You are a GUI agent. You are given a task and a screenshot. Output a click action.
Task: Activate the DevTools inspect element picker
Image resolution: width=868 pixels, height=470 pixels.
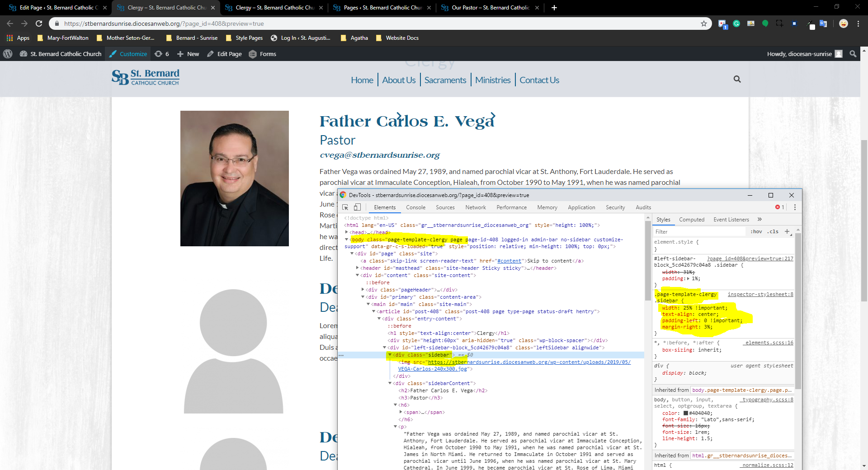coord(345,207)
